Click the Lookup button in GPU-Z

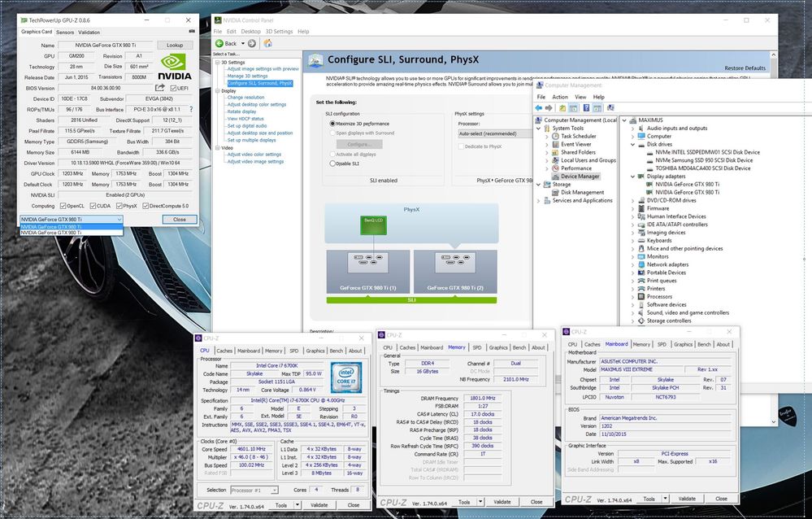pyautogui.click(x=175, y=45)
